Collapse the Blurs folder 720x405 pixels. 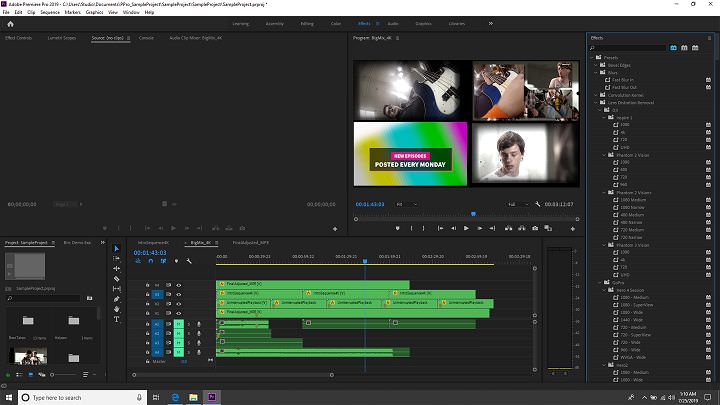(x=596, y=73)
